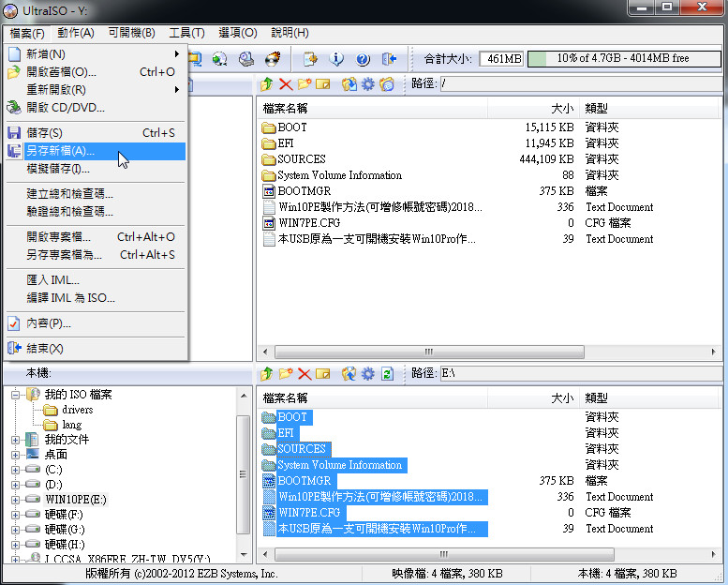Click the capacity usage bar 10% of 4.7GB
The image size is (728, 585).
pyautogui.click(x=624, y=58)
